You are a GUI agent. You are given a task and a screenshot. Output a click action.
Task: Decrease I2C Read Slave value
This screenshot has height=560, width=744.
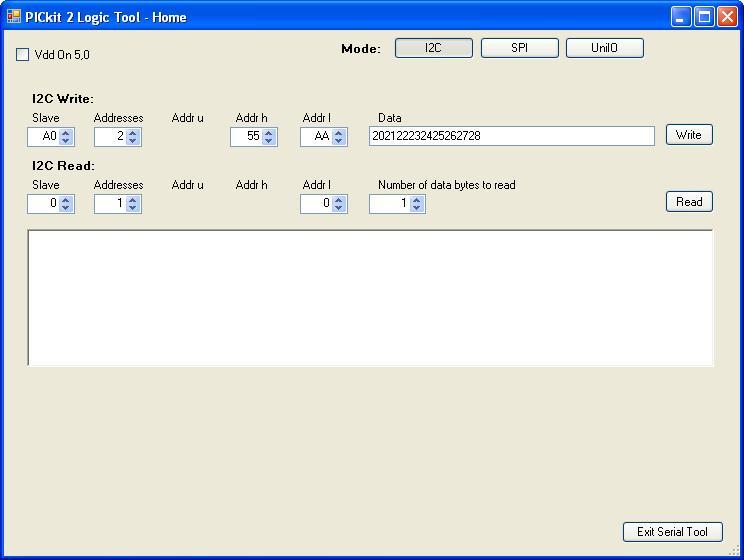coord(66,208)
